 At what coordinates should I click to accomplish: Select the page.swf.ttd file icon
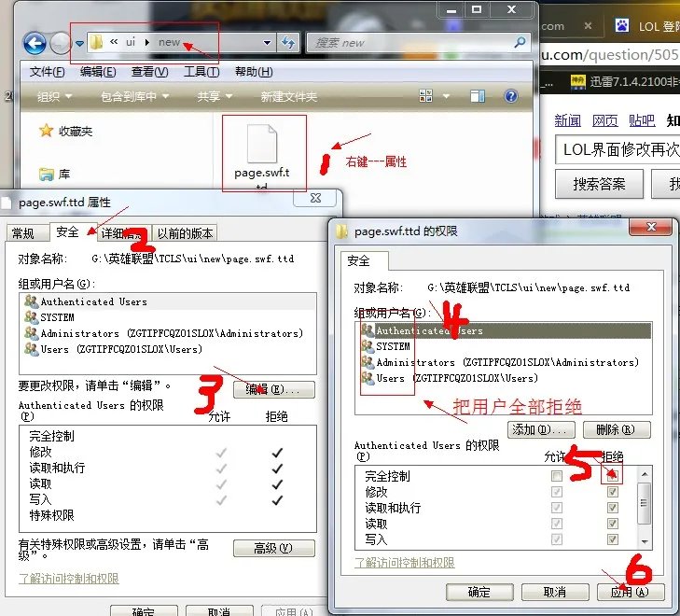262,143
